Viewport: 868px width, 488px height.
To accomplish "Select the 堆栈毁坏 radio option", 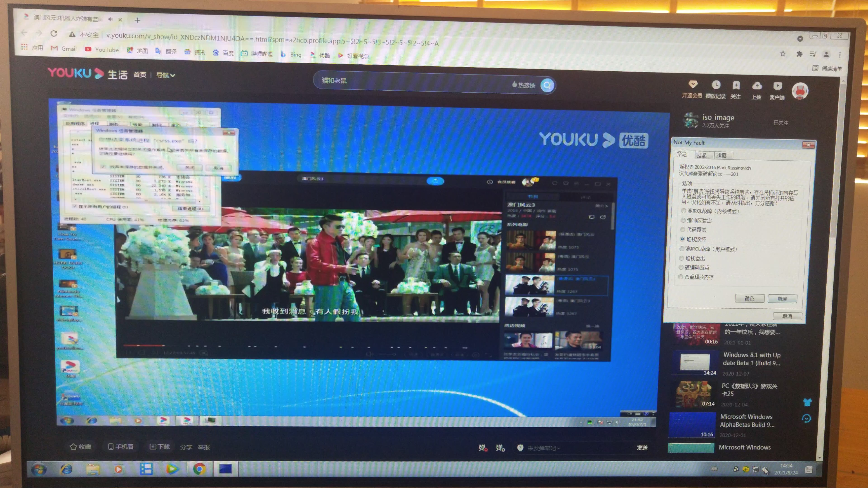I will pos(692,239).
